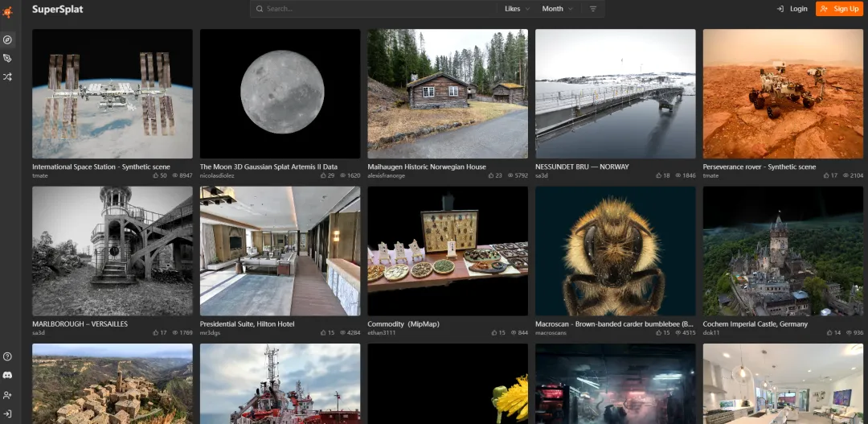868x424 pixels.
Task: Open Macroscan bumblebee thumbnail
Action: point(616,251)
